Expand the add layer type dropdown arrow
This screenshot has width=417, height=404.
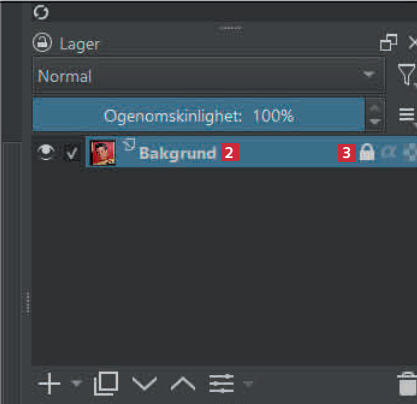pos(77,383)
